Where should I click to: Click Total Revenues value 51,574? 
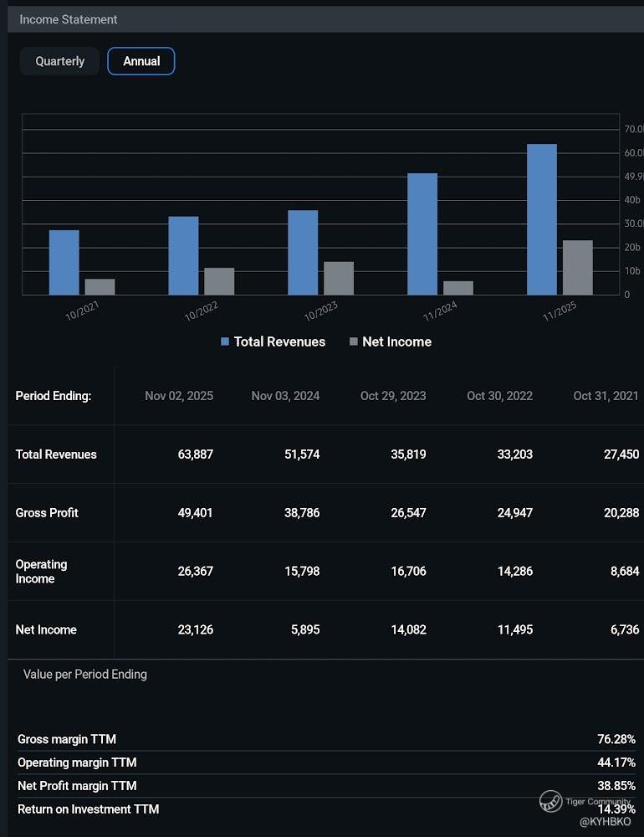pyautogui.click(x=302, y=454)
